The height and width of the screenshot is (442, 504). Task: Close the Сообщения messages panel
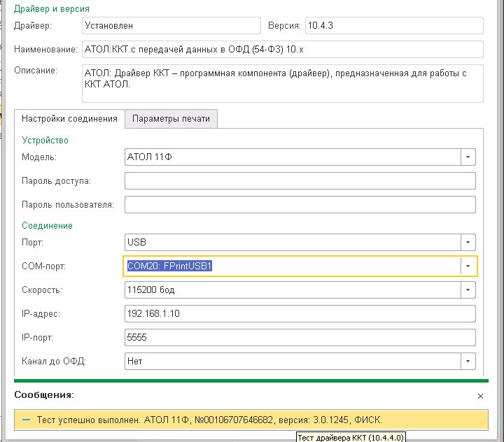tap(480, 396)
